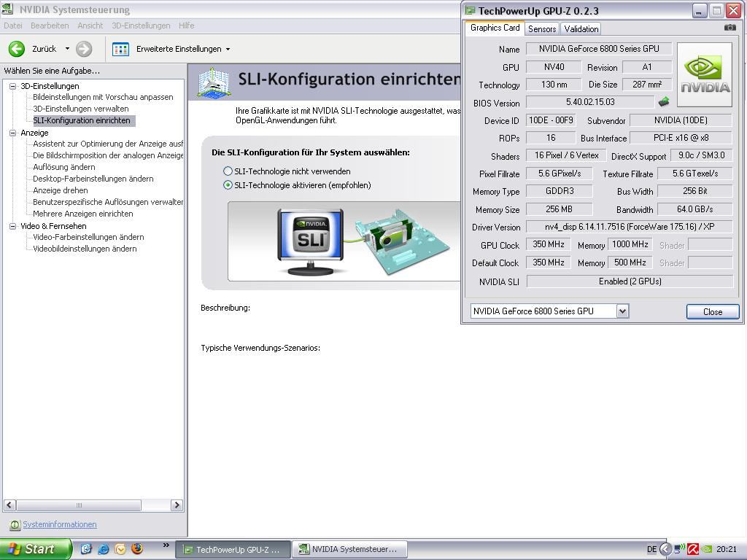Open the Ansicht menu
Viewport: 747px width, 560px height.
90,26
